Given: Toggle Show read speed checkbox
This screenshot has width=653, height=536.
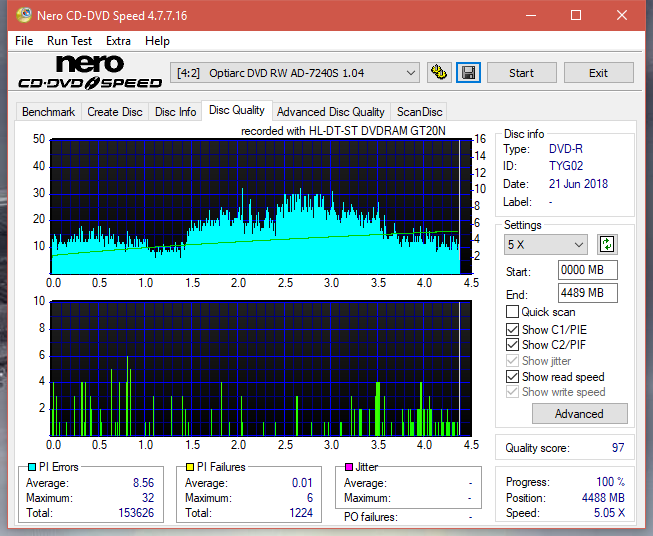Looking at the screenshot, I should [512, 376].
